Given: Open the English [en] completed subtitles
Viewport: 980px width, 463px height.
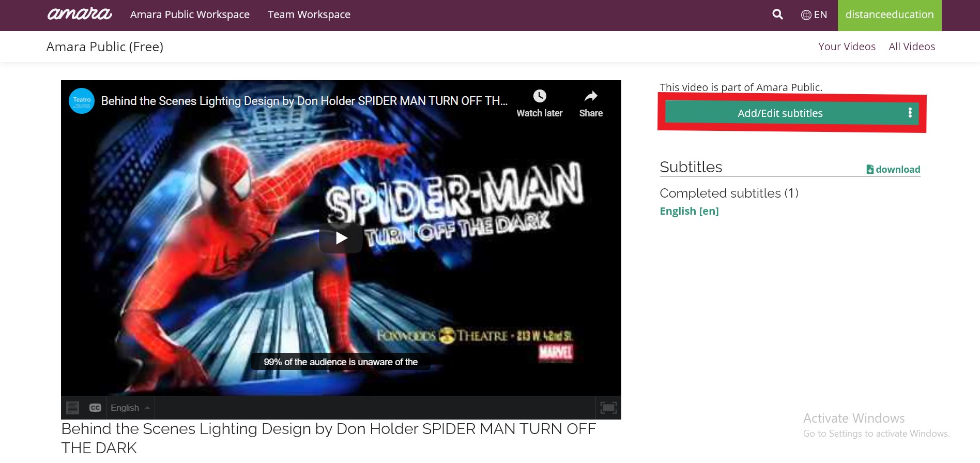Looking at the screenshot, I should click(689, 211).
